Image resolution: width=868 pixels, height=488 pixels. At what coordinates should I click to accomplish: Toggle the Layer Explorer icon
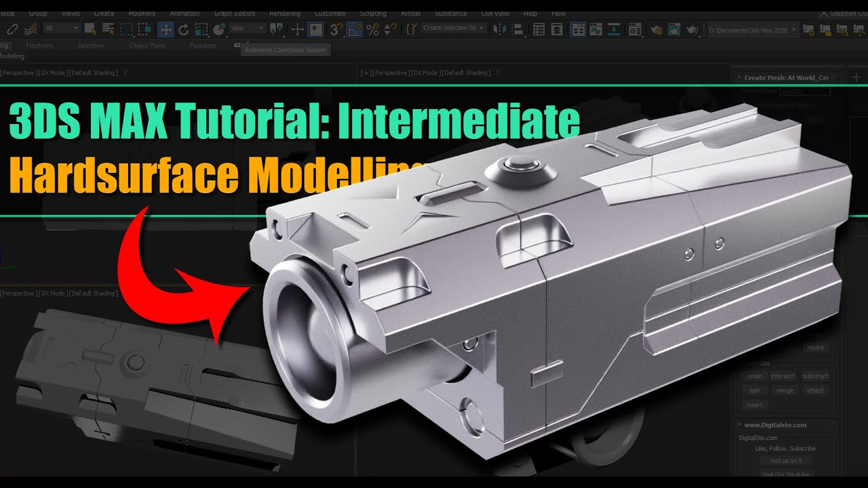[557, 29]
